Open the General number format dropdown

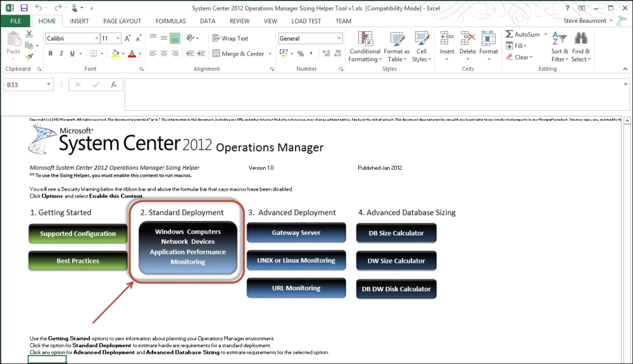(x=339, y=39)
